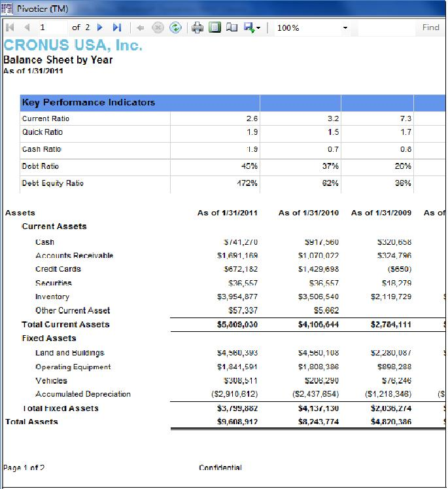Open the export save dropdown

pyautogui.click(x=252, y=27)
